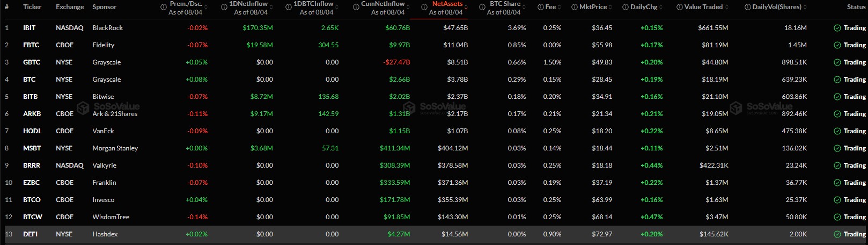The height and width of the screenshot is (245, 868).
Task: Click the Trading status check icon for HODL
Action: (x=837, y=131)
